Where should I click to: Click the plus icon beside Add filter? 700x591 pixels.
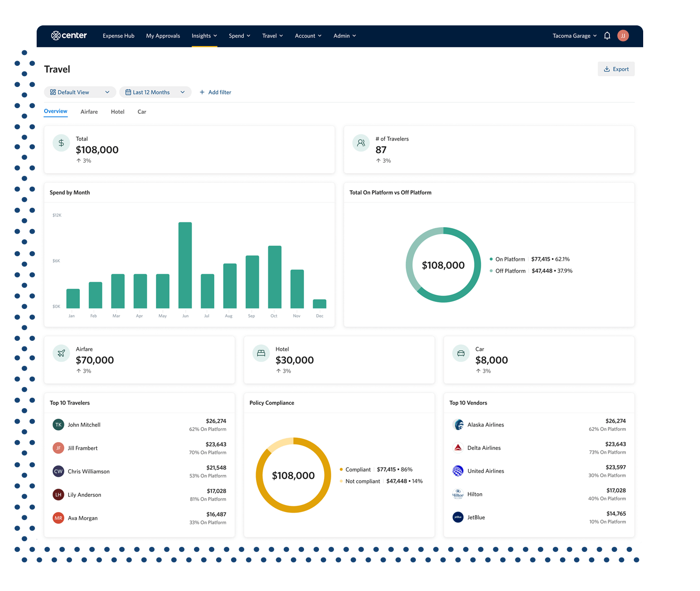coord(202,92)
